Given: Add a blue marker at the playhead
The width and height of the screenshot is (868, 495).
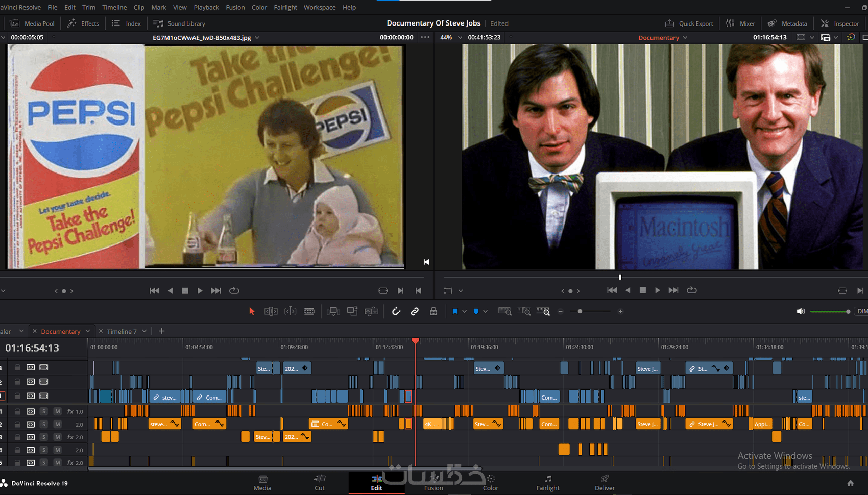Looking at the screenshot, I should click(x=476, y=311).
